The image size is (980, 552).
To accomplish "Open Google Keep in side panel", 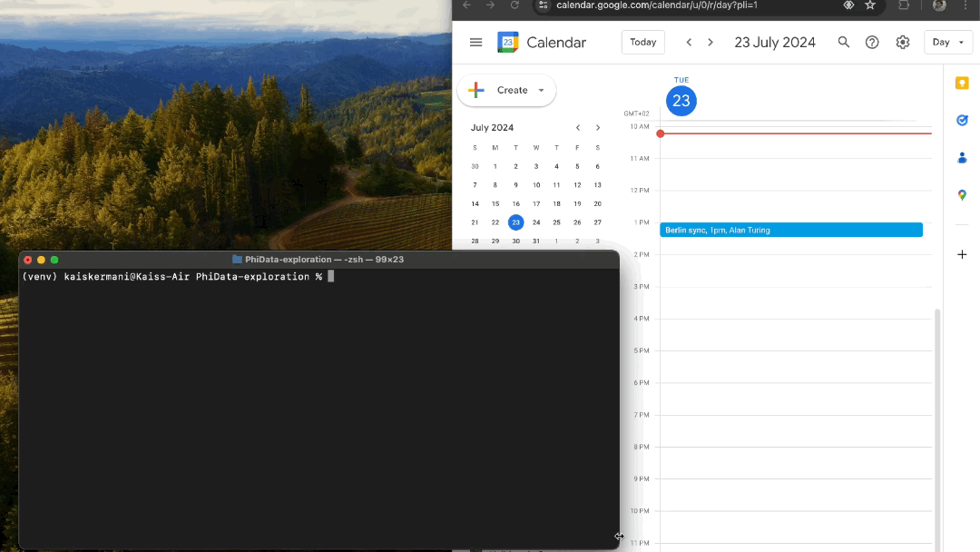I will point(962,84).
